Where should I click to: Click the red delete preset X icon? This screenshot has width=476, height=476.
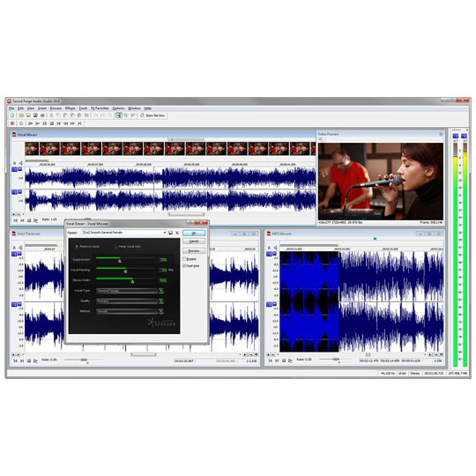pos(177,233)
